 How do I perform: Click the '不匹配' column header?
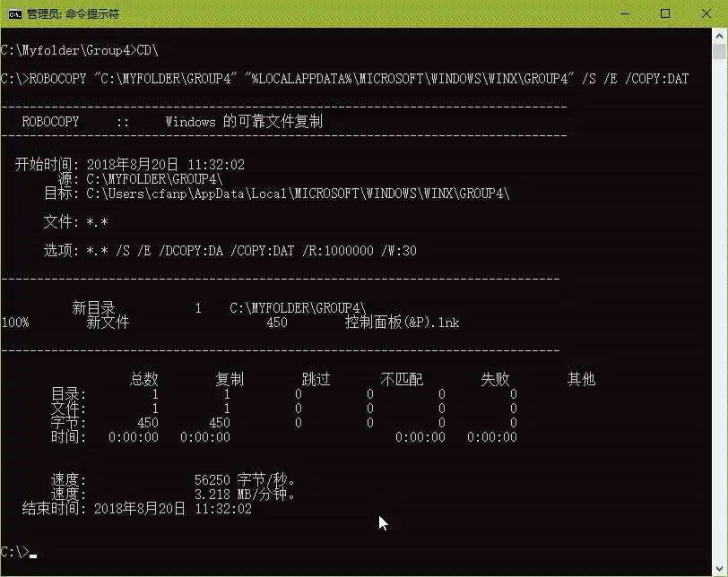click(402, 379)
